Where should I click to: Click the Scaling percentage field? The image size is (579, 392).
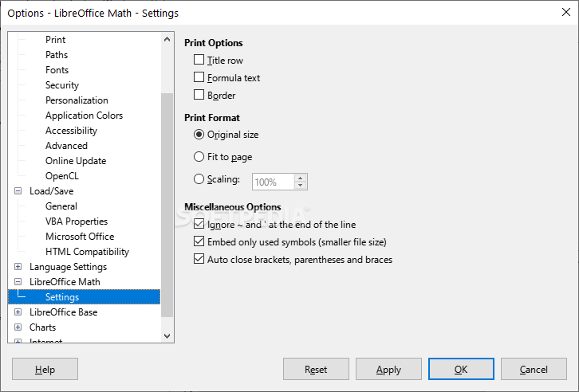click(274, 182)
